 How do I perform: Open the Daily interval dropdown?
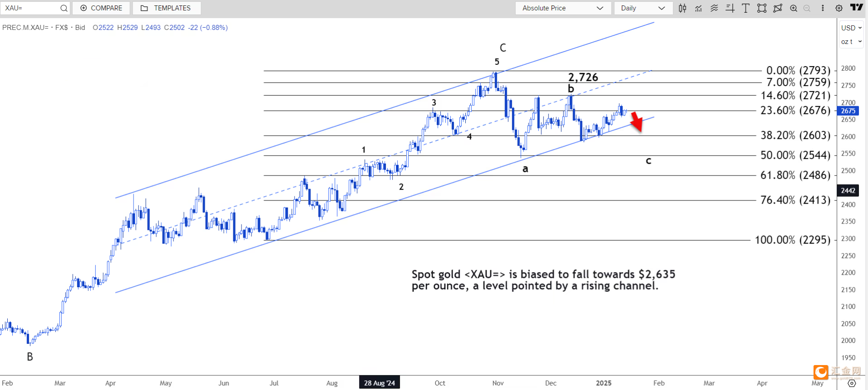click(643, 8)
